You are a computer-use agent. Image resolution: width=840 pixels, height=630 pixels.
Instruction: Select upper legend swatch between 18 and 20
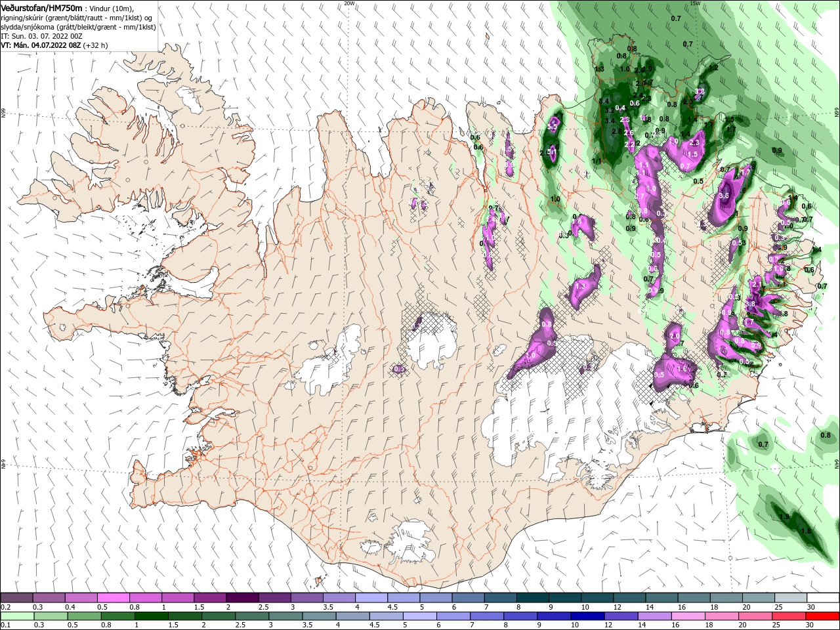click(x=726, y=598)
